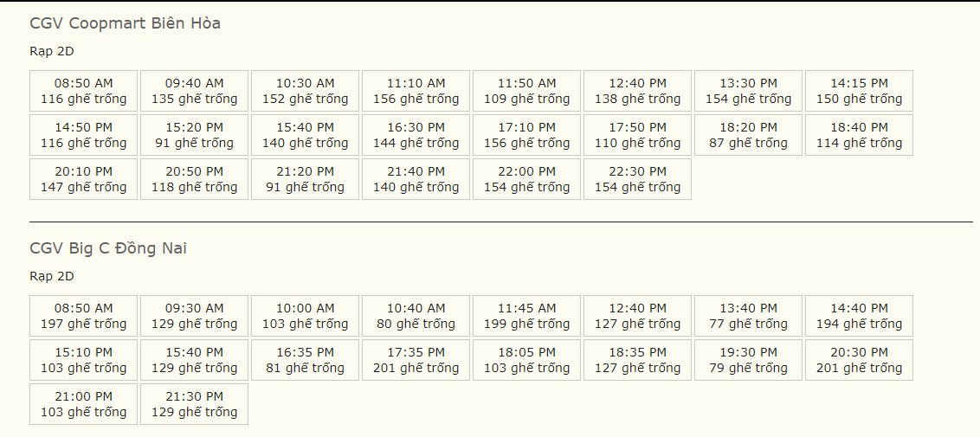This screenshot has height=437, width=980.
Task: Choose the 11:45 AM show with 199 seats
Action: pos(526,316)
